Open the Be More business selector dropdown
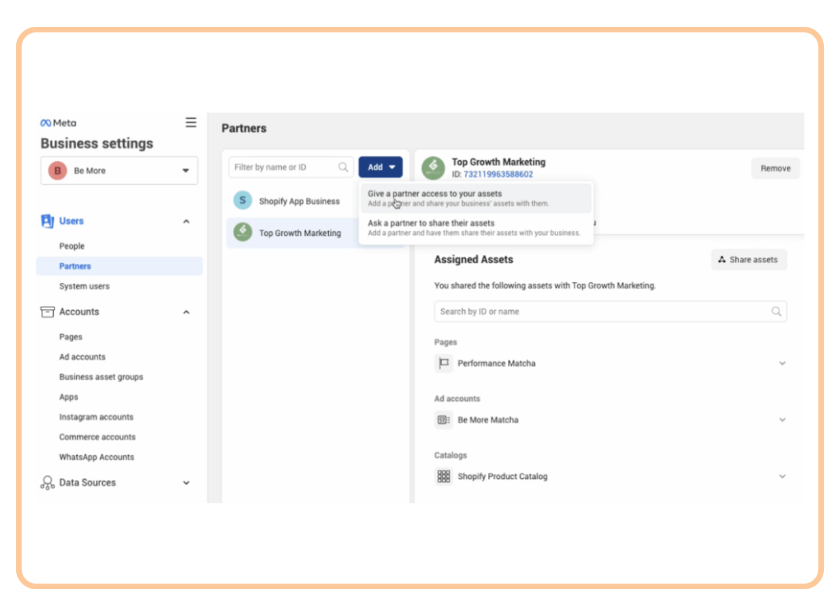This screenshot has width=840, height=616. point(119,170)
